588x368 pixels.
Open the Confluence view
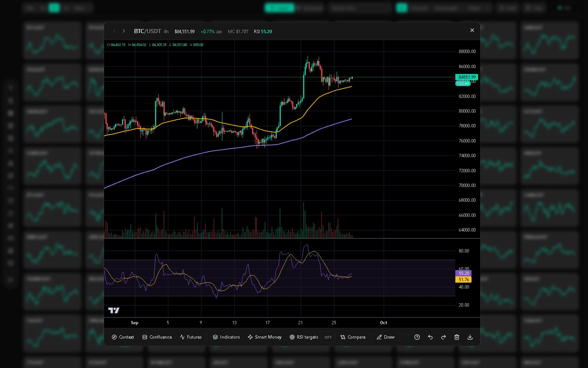(x=157, y=337)
